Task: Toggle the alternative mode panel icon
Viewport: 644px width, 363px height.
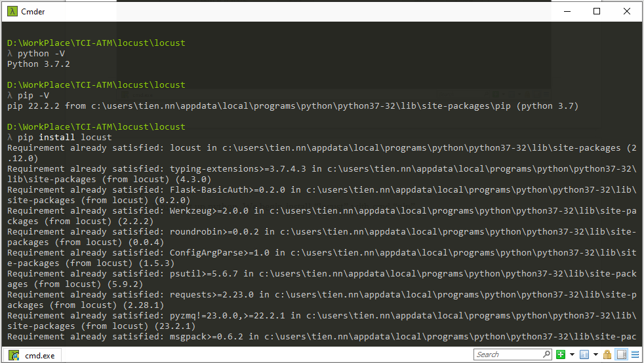Action: tap(622, 355)
